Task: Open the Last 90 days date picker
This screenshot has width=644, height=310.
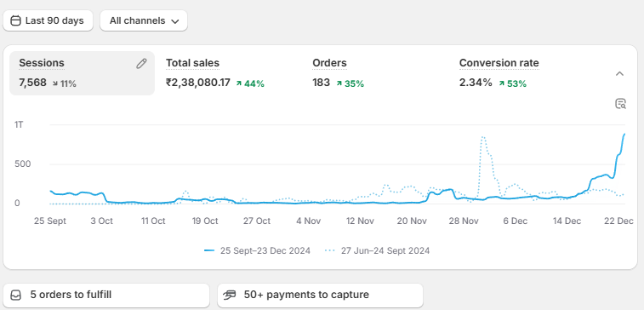Action: click(48, 20)
